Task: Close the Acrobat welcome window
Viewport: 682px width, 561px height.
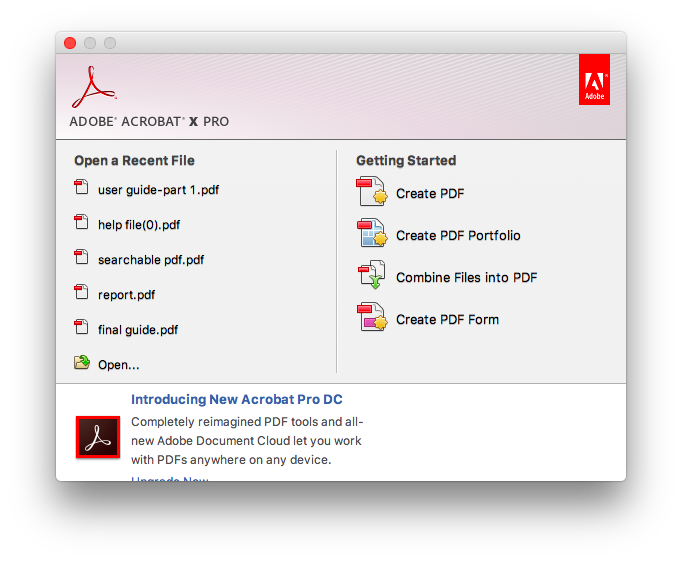Action: (x=70, y=43)
